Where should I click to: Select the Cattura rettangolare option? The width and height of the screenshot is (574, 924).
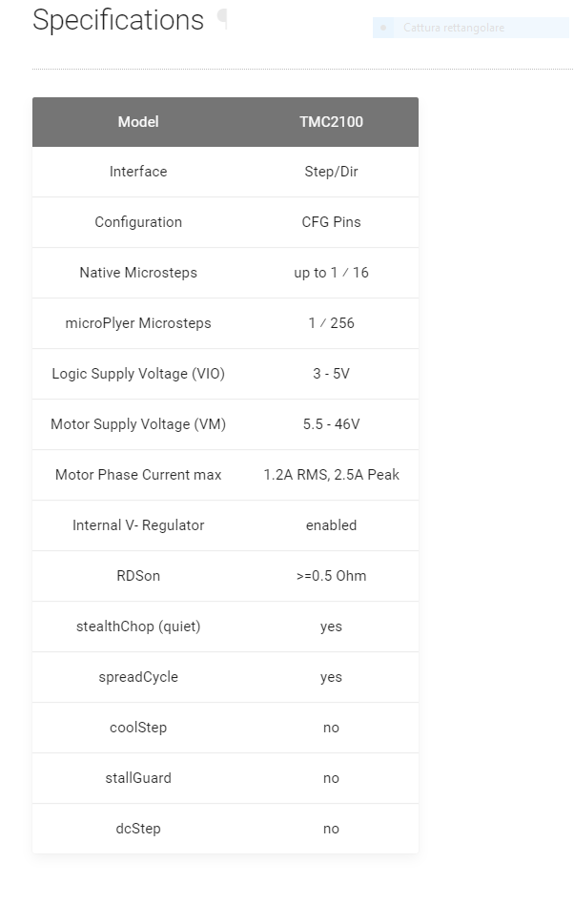pyautogui.click(x=454, y=29)
